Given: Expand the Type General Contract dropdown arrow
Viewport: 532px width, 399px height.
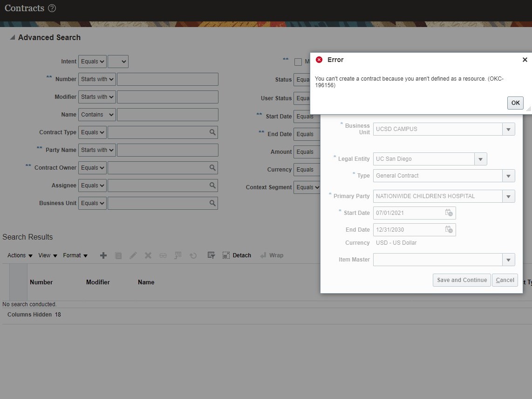Looking at the screenshot, I should pyautogui.click(x=508, y=176).
